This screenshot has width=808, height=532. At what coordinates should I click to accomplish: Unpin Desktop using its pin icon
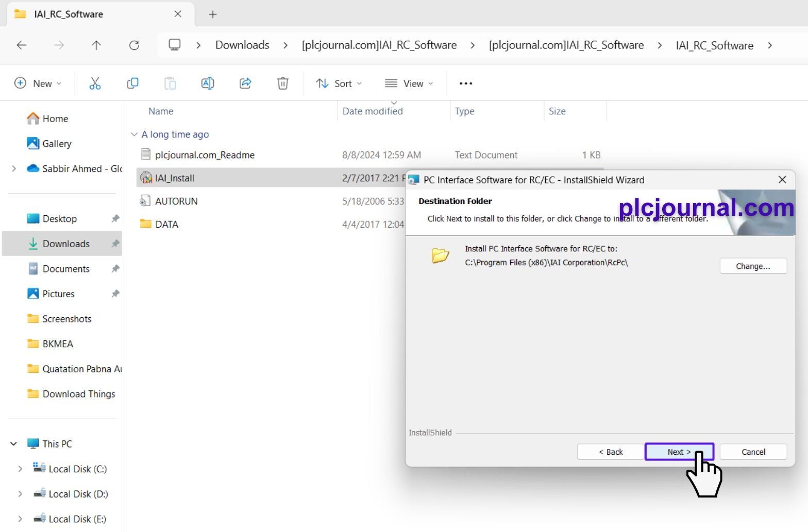[x=115, y=218]
